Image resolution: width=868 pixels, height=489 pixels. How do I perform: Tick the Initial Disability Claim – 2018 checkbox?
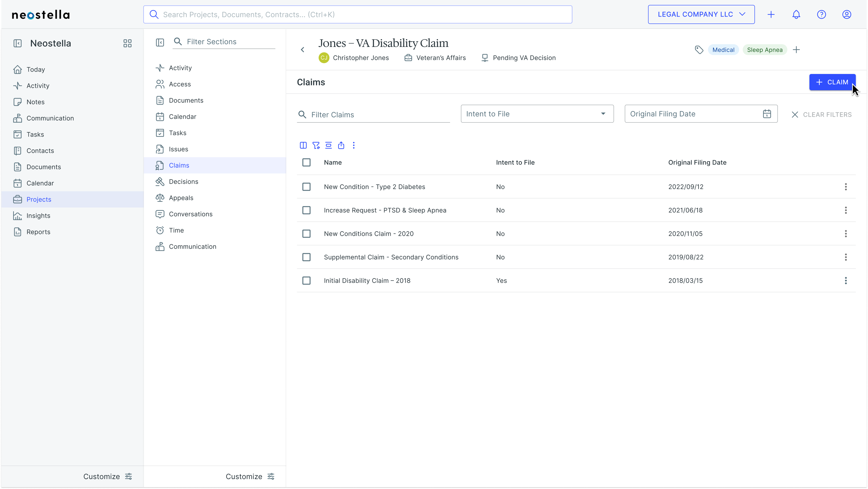coord(306,281)
